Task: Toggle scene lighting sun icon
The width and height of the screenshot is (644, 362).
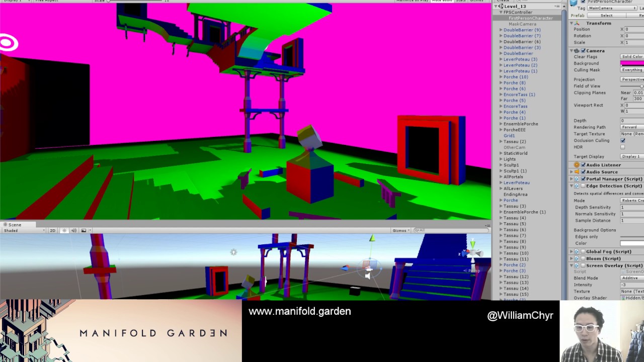Action: tap(64, 230)
